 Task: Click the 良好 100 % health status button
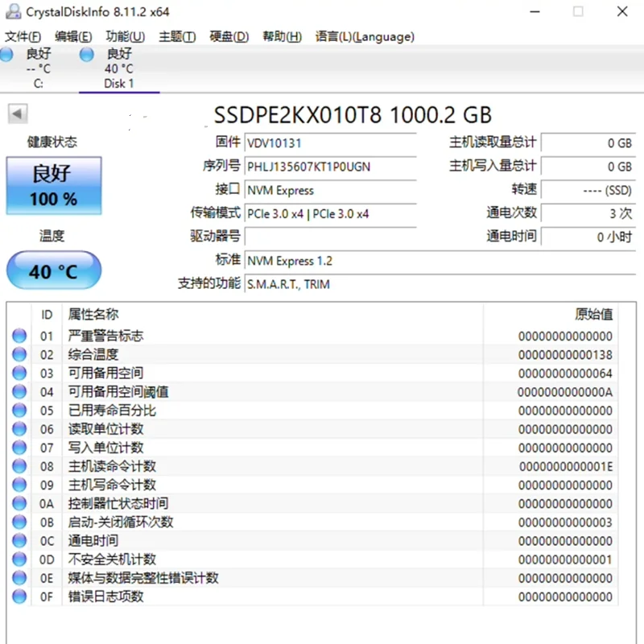click(x=54, y=185)
